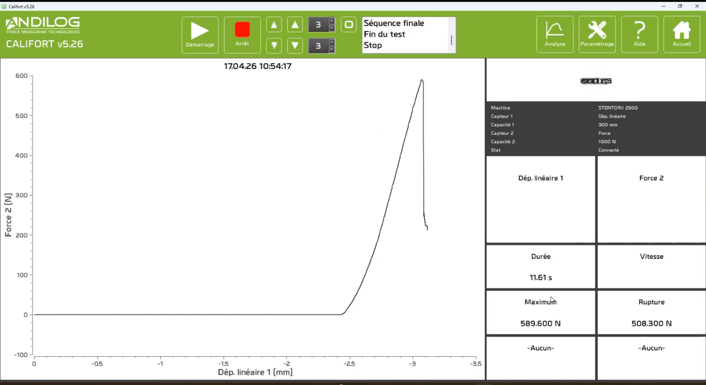Click the Capteur 1 value Dép. linéaire
Viewport: 706px width, 385px height.
(612, 116)
